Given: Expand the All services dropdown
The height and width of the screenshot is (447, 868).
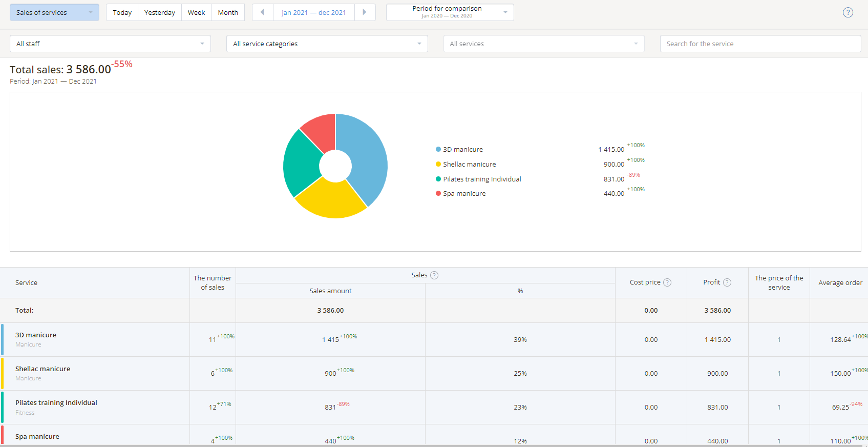Looking at the screenshot, I should [544, 44].
